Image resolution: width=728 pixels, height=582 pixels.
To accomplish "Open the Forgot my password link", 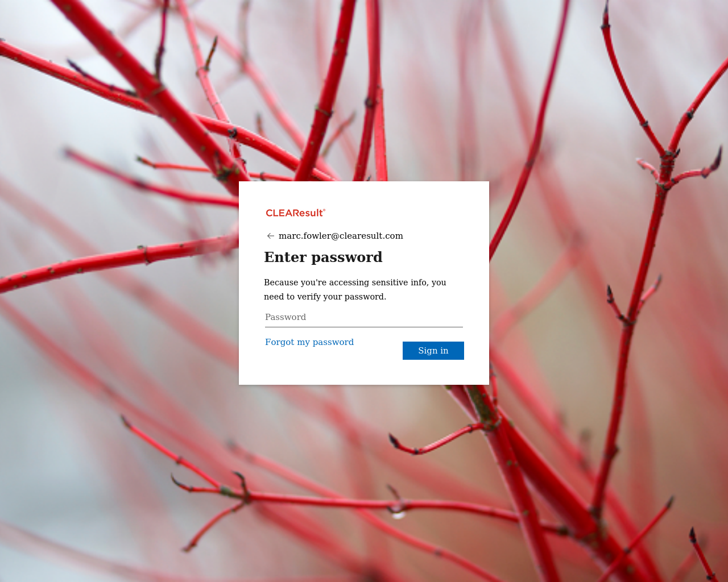I will click(x=309, y=342).
